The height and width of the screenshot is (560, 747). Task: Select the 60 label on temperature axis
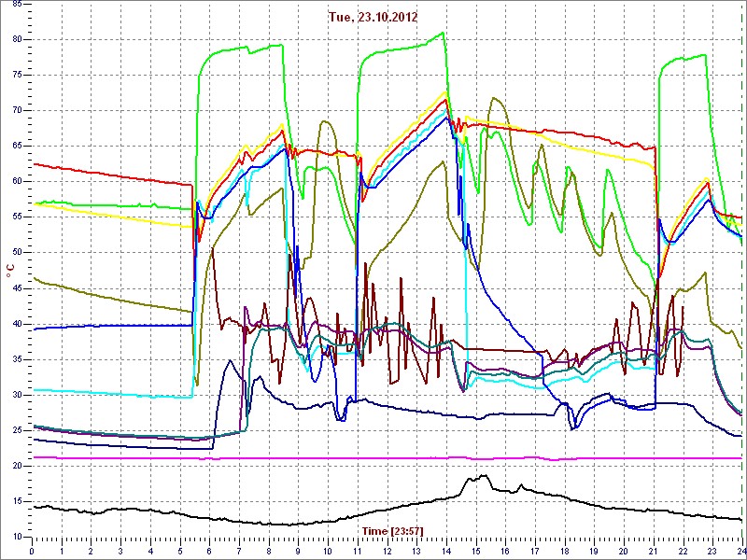click(17, 181)
